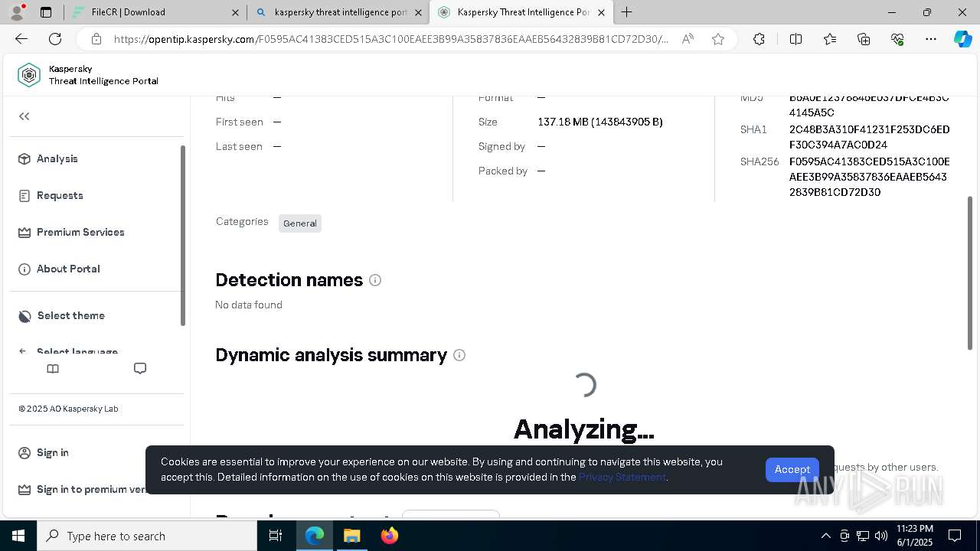Select the SHA1 hash value text
980x551 pixels.
click(870, 137)
